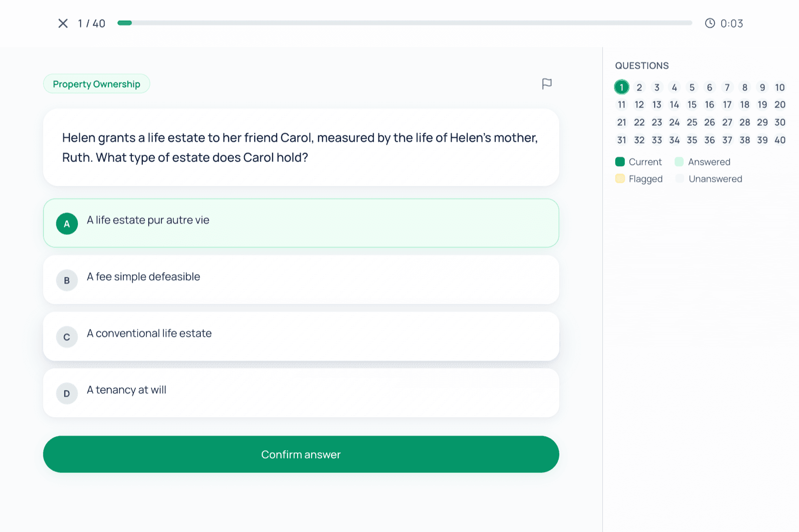Go to question 8
This screenshot has height=532, width=799.
point(745,87)
